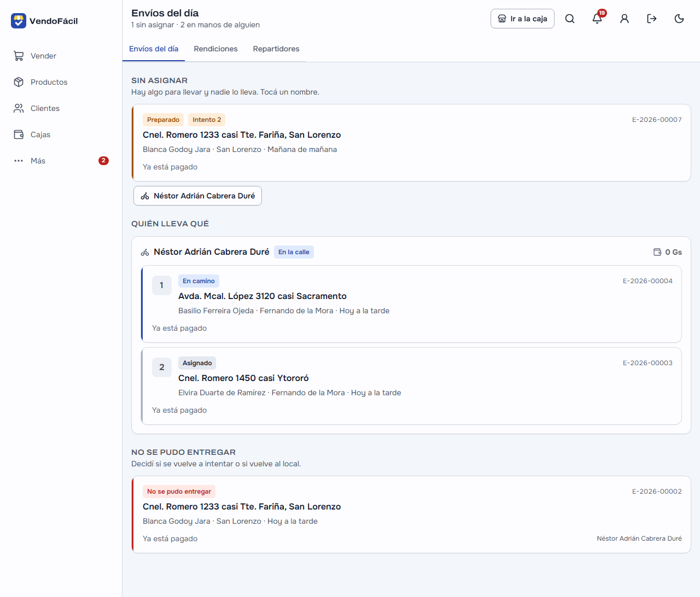Image resolution: width=700 pixels, height=597 pixels.
Task: Click the VendoFácil logo icon
Action: tap(19, 21)
